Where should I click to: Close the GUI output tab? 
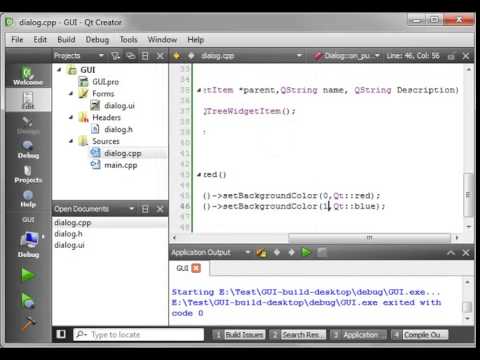[197, 268]
